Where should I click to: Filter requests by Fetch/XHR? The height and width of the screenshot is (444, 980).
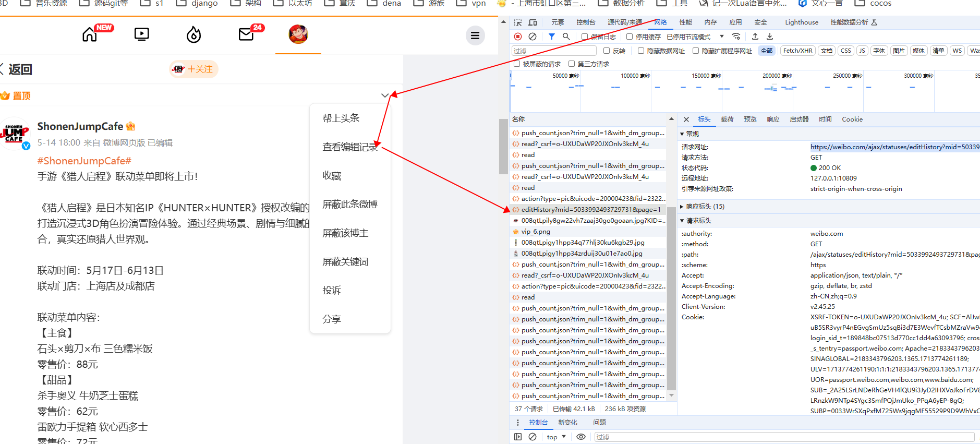click(x=797, y=51)
